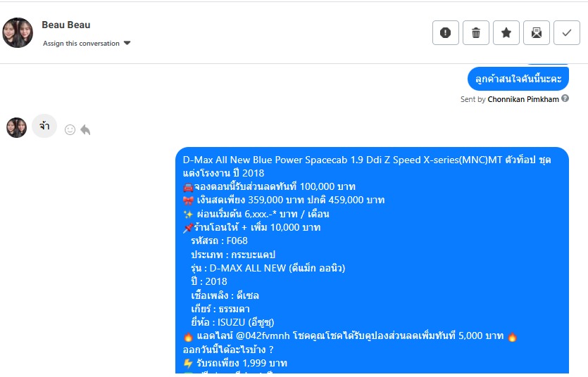Click 'D-Max All New Blue Power Spacecab' title text
Screen dimensions: 588x377
coord(265,160)
